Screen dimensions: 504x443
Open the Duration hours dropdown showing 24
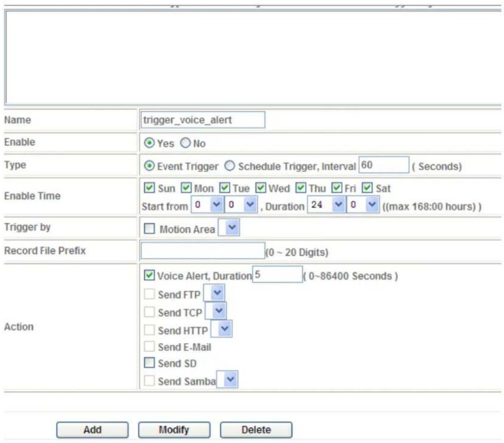coord(326,205)
